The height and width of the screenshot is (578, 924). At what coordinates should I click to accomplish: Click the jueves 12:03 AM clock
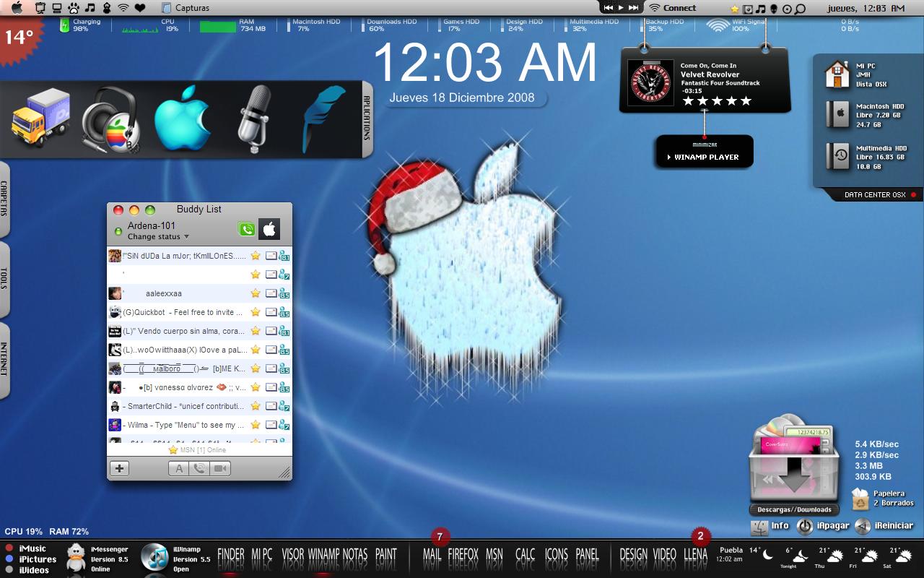click(x=866, y=8)
